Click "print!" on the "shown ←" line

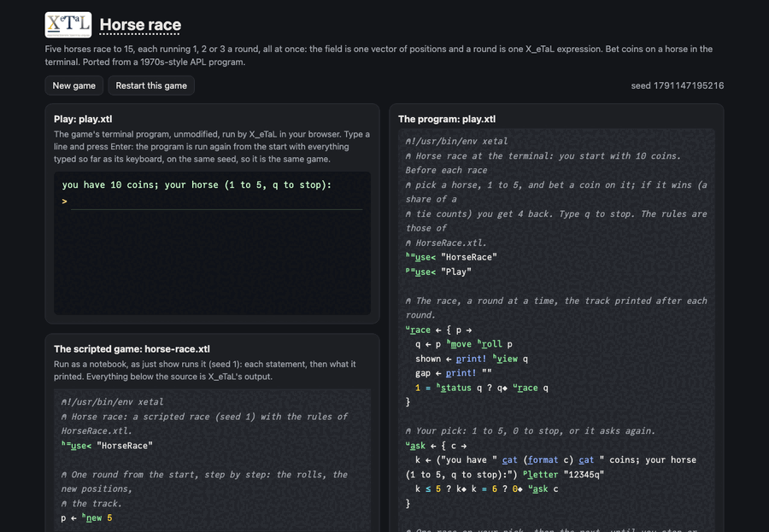pyautogui.click(x=471, y=359)
